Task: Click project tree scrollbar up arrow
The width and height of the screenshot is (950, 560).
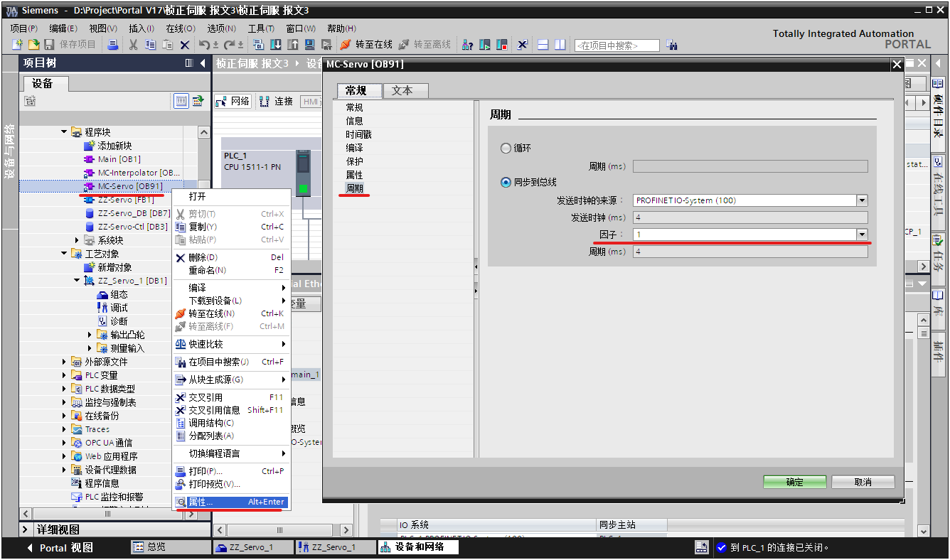Action: 204,132
